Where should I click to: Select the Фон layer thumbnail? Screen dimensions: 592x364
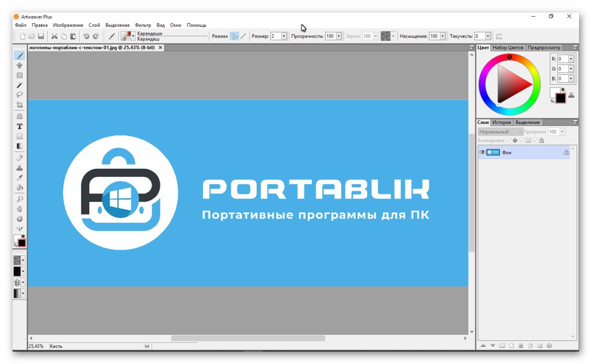point(493,152)
